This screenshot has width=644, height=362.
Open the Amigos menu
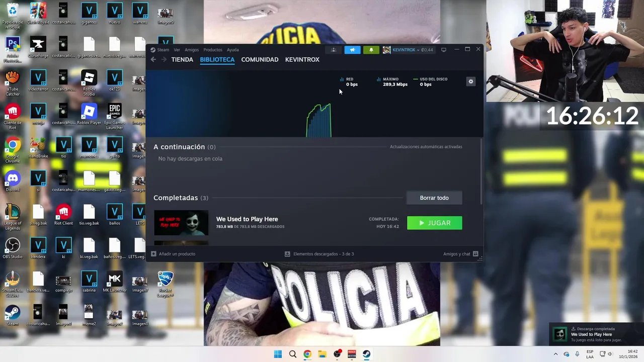point(191,50)
